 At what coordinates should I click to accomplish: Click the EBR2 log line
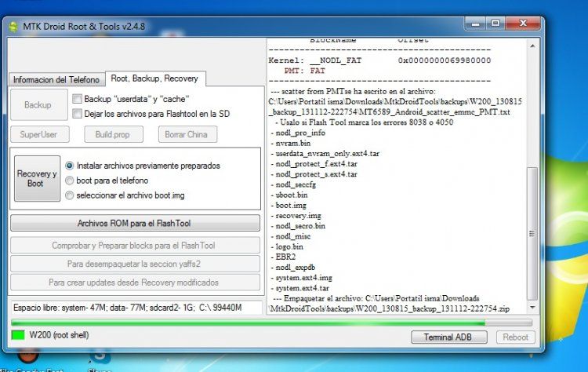pyautogui.click(x=283, y=257)
